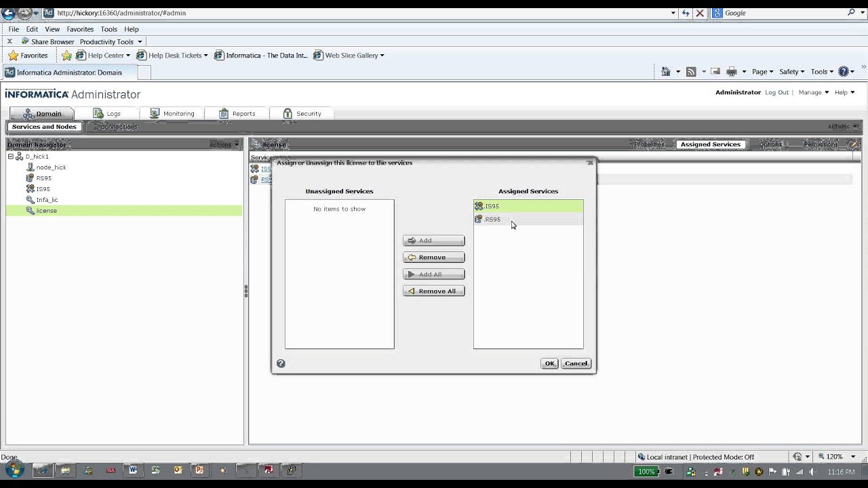Screen dimensions: 868x488
Task: Click the 11:16 PM taskbar clock
Action: 841,472
